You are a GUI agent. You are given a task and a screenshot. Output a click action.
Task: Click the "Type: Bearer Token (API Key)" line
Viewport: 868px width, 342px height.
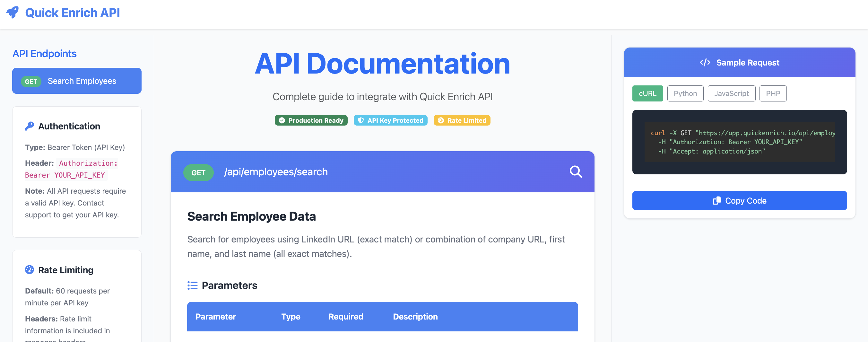[75, 147]
